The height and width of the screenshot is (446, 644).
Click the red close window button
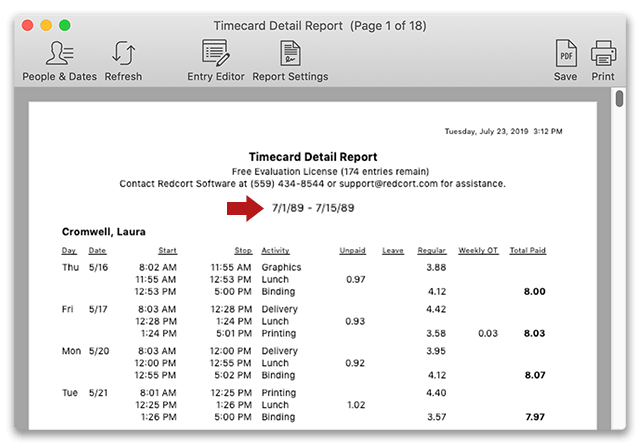[28, 25]
